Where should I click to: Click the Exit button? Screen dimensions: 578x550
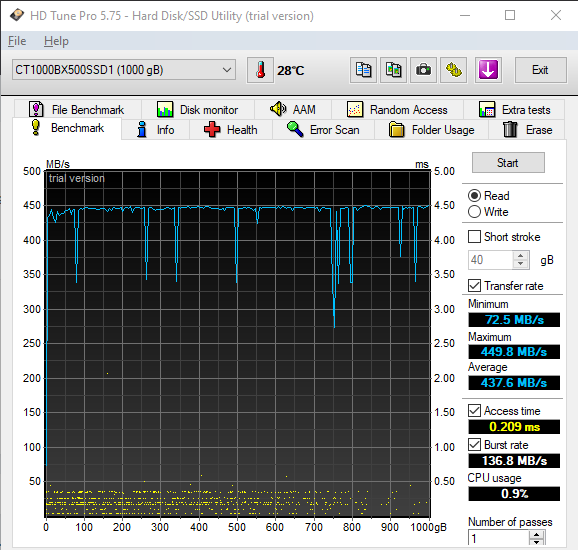tap(540, 70)
